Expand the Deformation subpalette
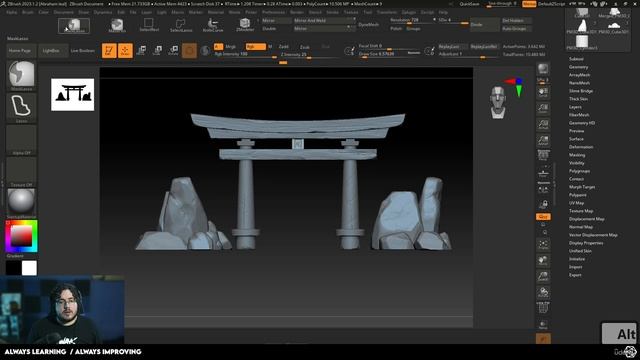Screen dimensions: 640x360 click(581, 147)
